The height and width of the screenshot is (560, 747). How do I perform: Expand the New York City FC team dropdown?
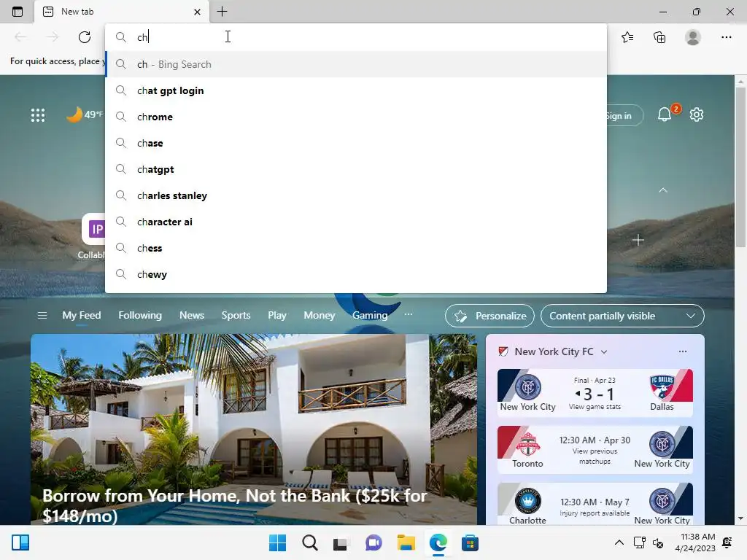click(604, 352)
